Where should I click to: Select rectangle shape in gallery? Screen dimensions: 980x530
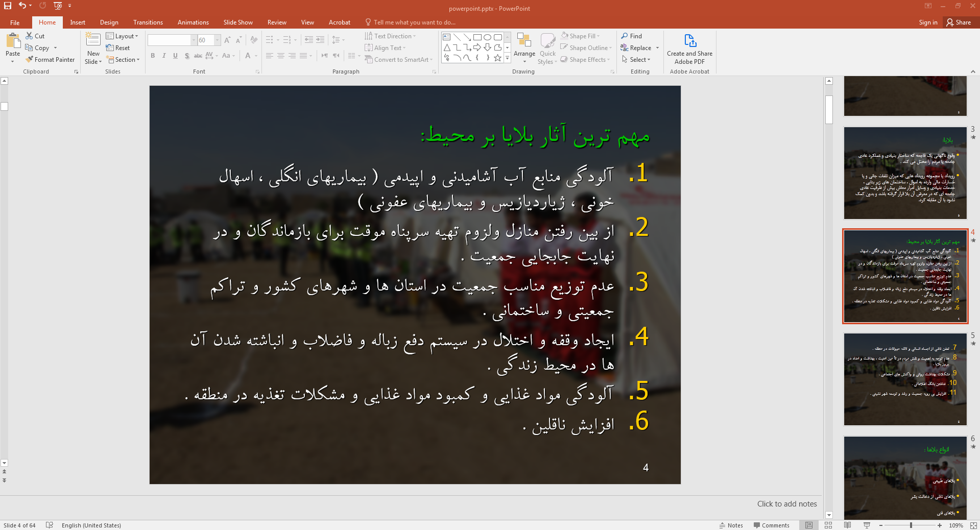pos(477,37)
